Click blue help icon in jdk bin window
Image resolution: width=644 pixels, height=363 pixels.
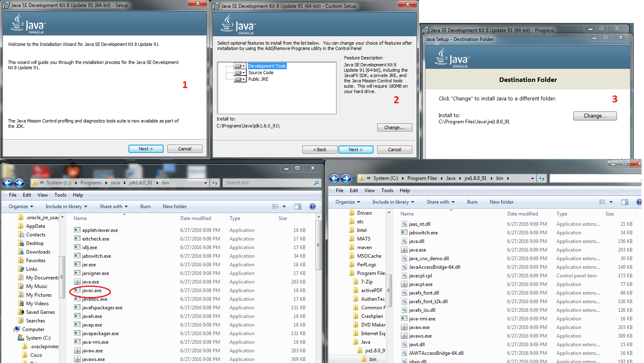[313, 206]
